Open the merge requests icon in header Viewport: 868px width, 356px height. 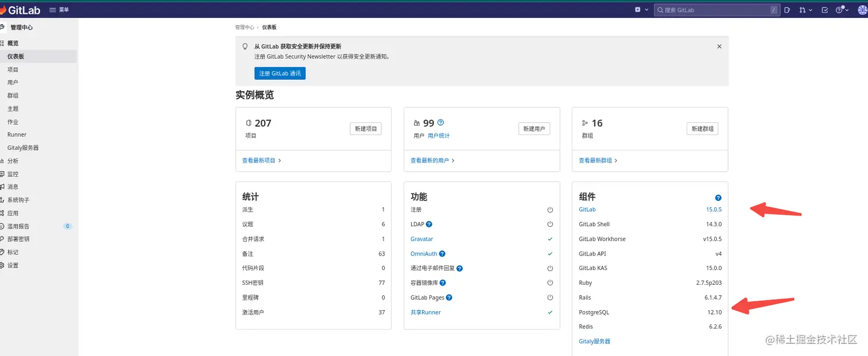(x=803, y=10)
